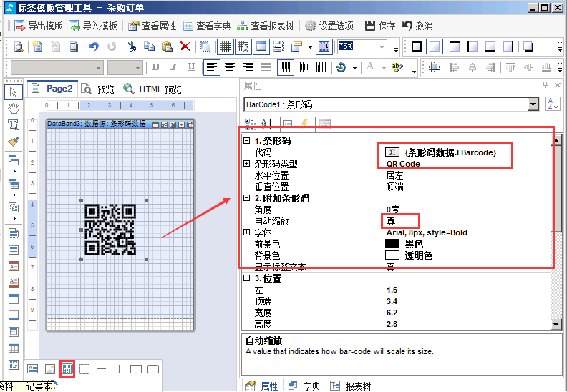Switch to the 属性 bottom tab
This screenshot has width=567, height=392.
click(261, 386)
